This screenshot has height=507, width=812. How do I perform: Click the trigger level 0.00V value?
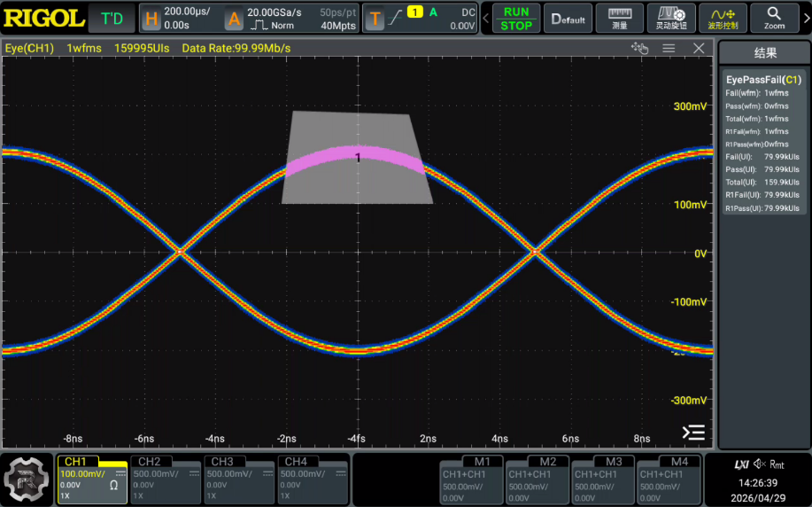pyautogui.click(x=462, y=26)
